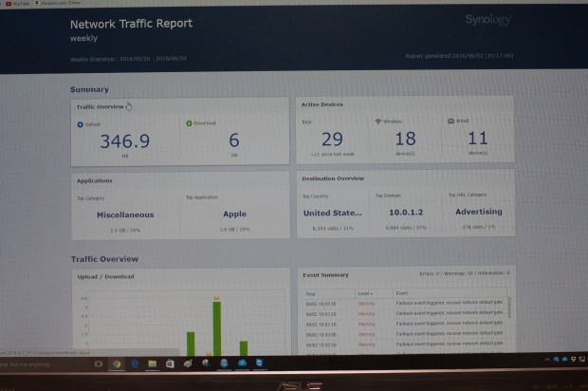Switch to the YouTube browser tab

(x=17, y=3)
